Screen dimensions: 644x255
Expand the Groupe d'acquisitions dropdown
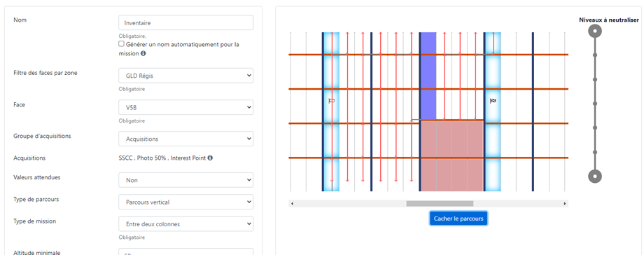point(185,139)
